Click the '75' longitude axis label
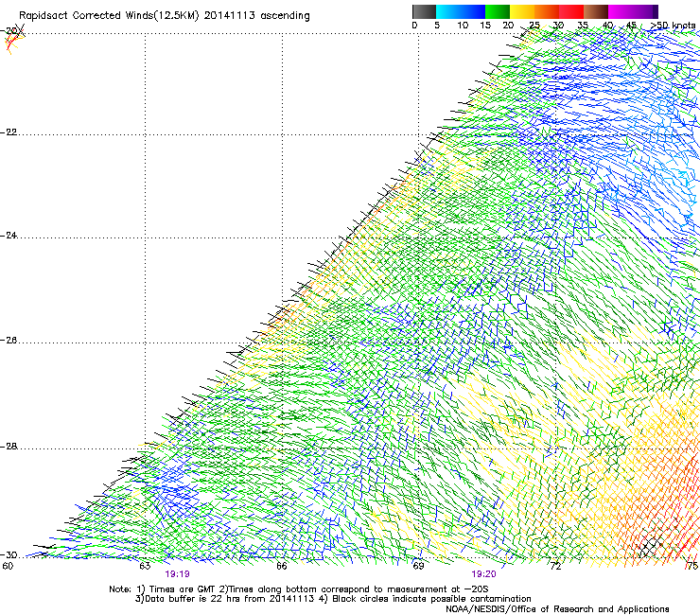Viewport: 700px width, 615px height. click(692, 567)
